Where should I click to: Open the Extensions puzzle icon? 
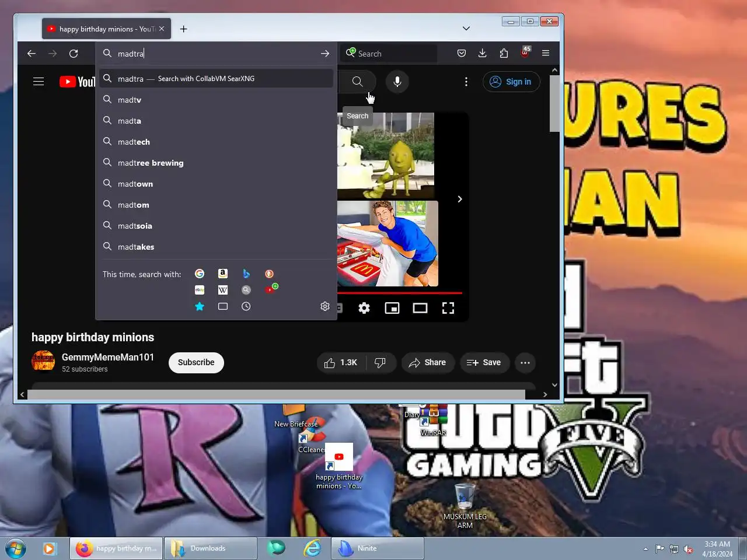(x=504, y=53)
